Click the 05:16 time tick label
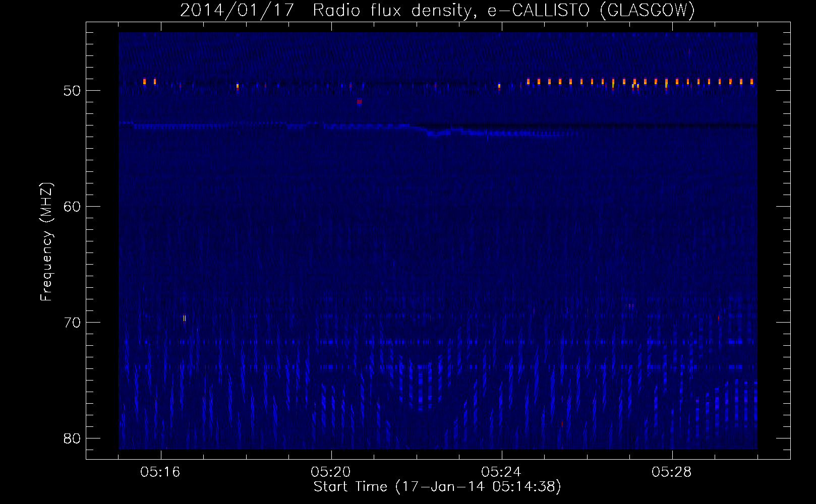The width and height of the screenshot is (816, 504). 160,472
